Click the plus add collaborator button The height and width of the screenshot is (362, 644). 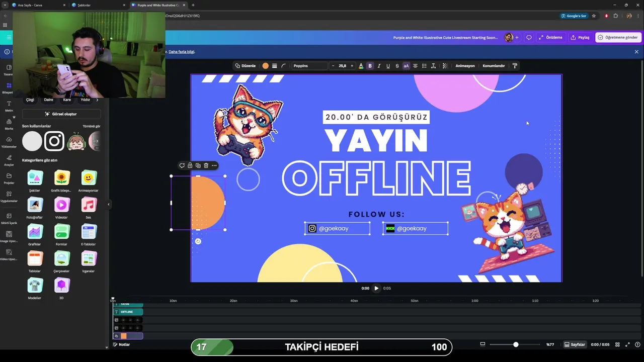click(x=517, y=37)
